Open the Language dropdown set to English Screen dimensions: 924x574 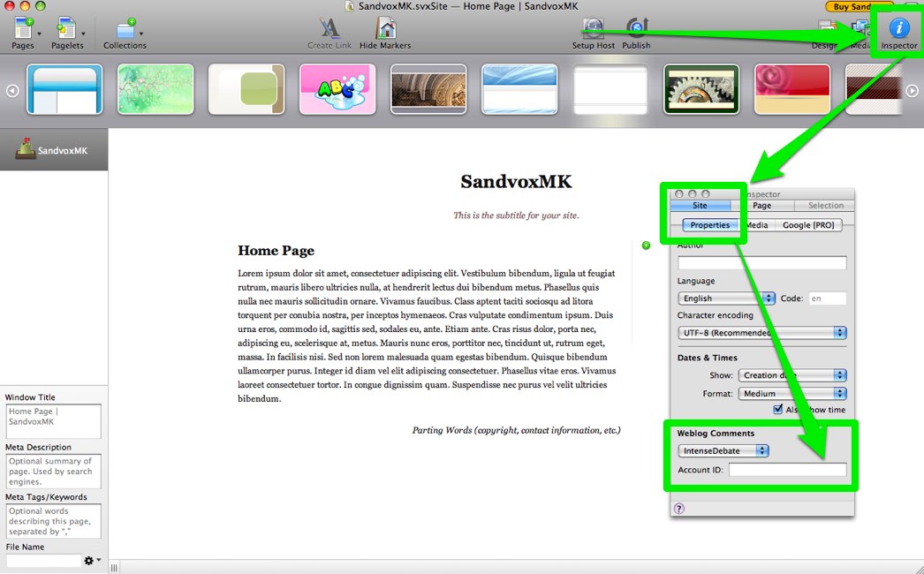(726, 298)
